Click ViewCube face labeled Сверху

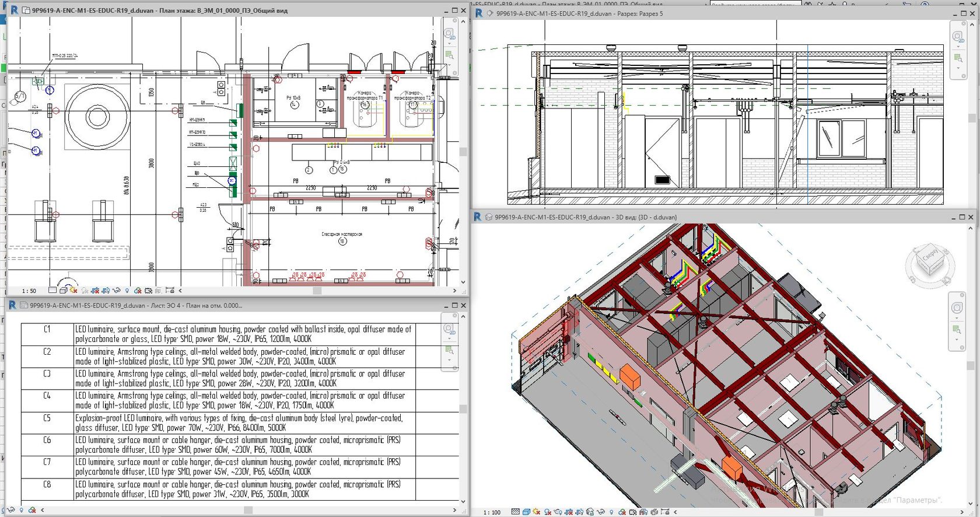coord(929,256)
